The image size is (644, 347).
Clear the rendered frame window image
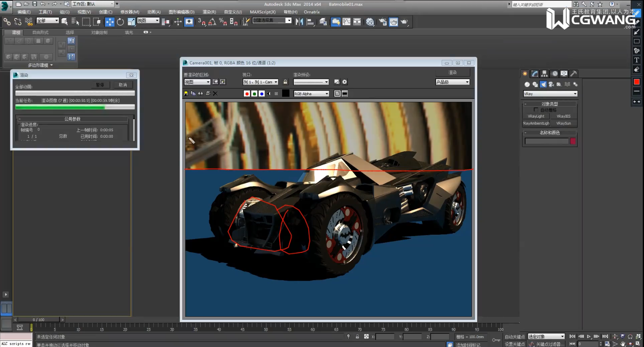pos(215,93)
